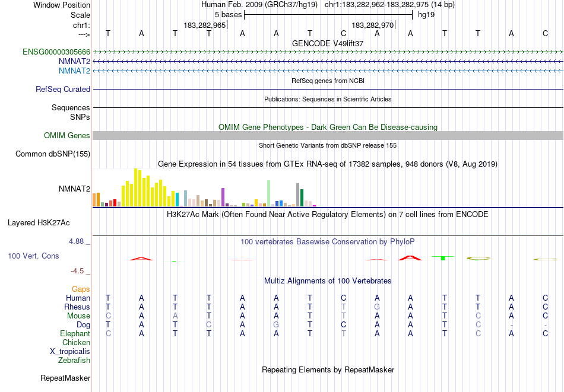Click the 183,282,970 position label

coord(373,25)
